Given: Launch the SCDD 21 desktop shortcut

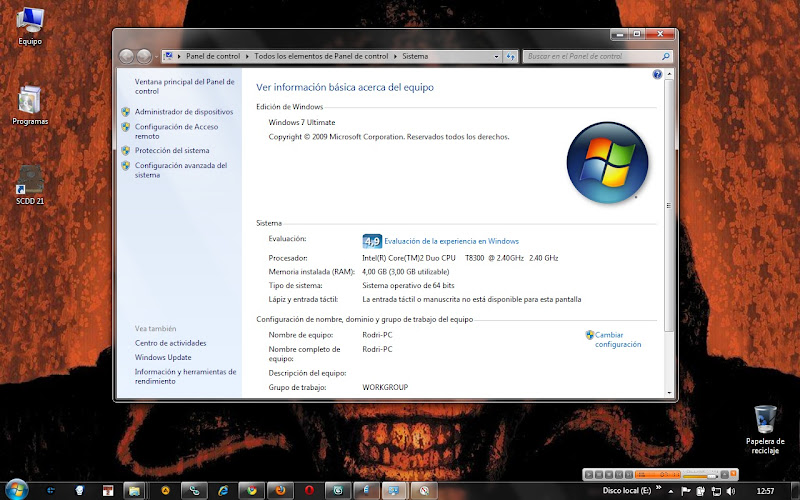Looking at the screenshot, I should [x=30, y=185].
